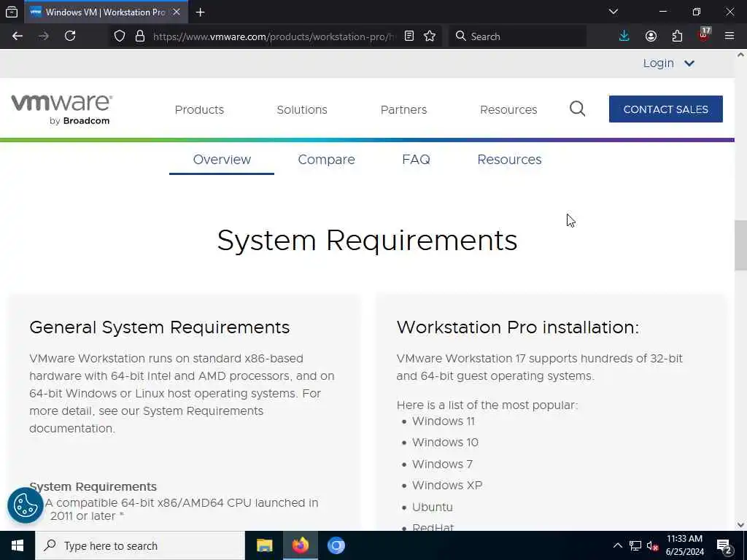
Task: Open the cookie settings icon
Action: coord(26,505)
